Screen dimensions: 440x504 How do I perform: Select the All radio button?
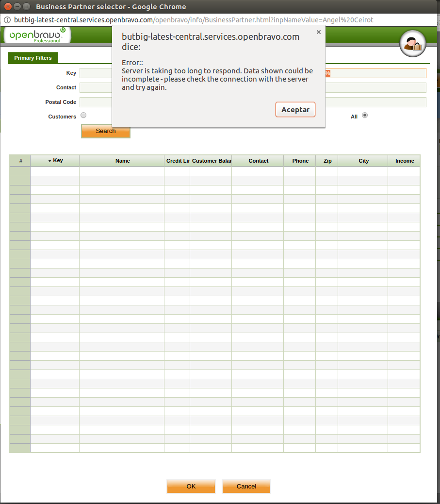click(x=365, y=115)
